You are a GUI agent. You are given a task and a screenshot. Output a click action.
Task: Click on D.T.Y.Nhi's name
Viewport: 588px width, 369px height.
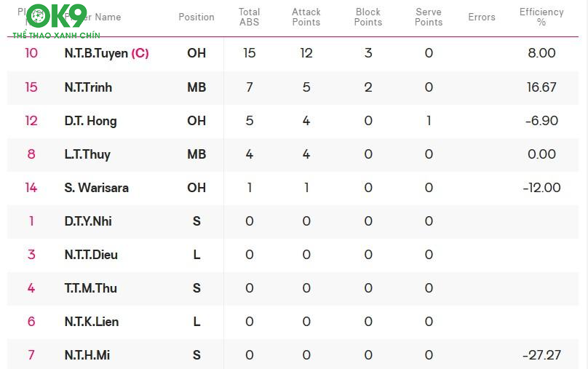[88, 221]
